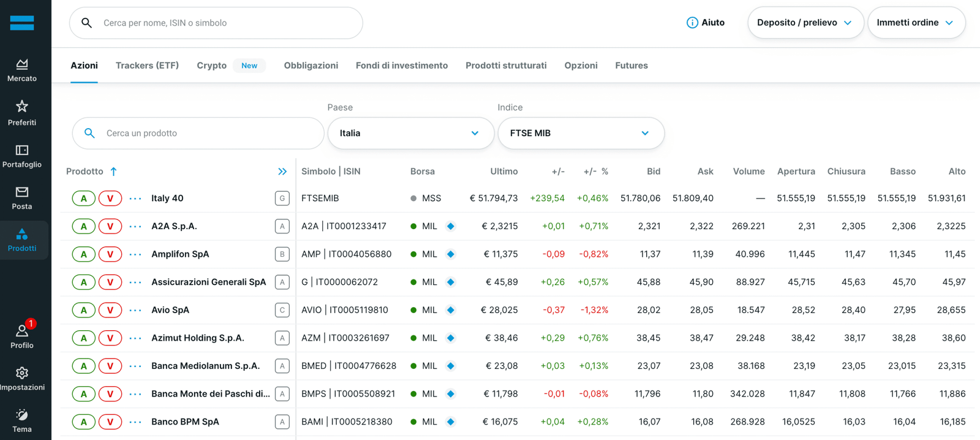Click the Cerca un prodotto search field

(x=198, y=133)
